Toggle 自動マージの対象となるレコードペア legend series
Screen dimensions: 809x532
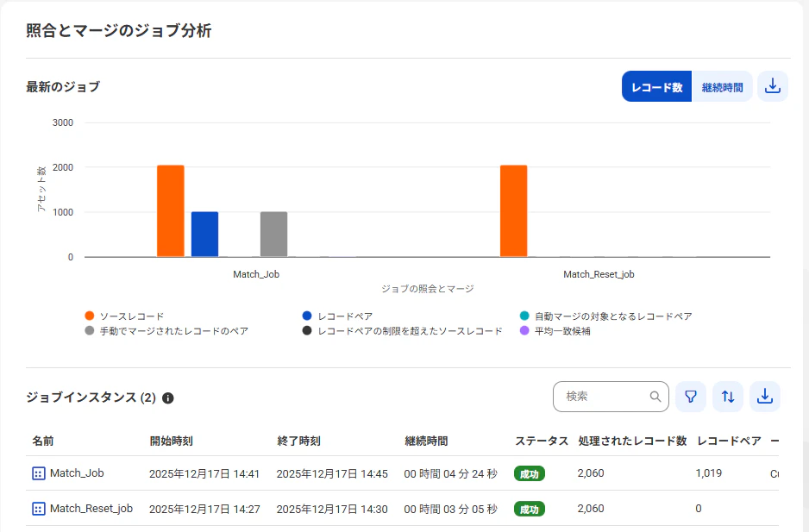[x=605, y=316]
